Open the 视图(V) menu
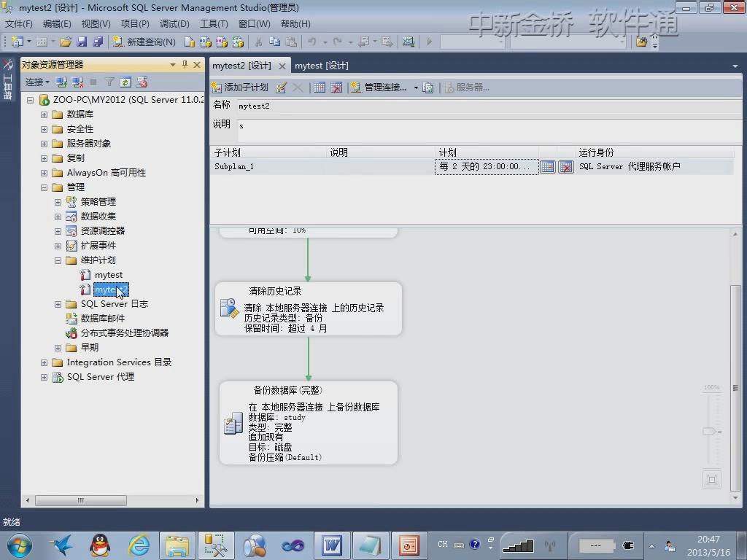747x560 pixels. coord(96,24)
